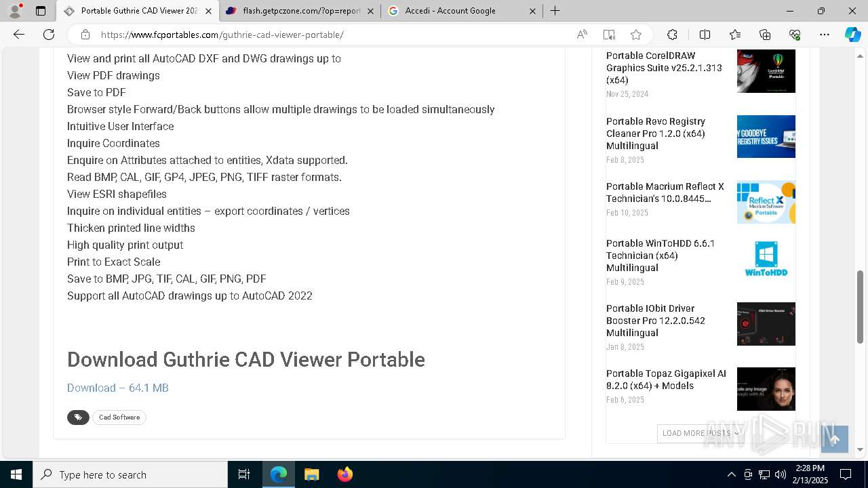Open Portable Topaz Gigapixel AI post
The height and width of the screenshot is (488, 868).
coord(666,380)
